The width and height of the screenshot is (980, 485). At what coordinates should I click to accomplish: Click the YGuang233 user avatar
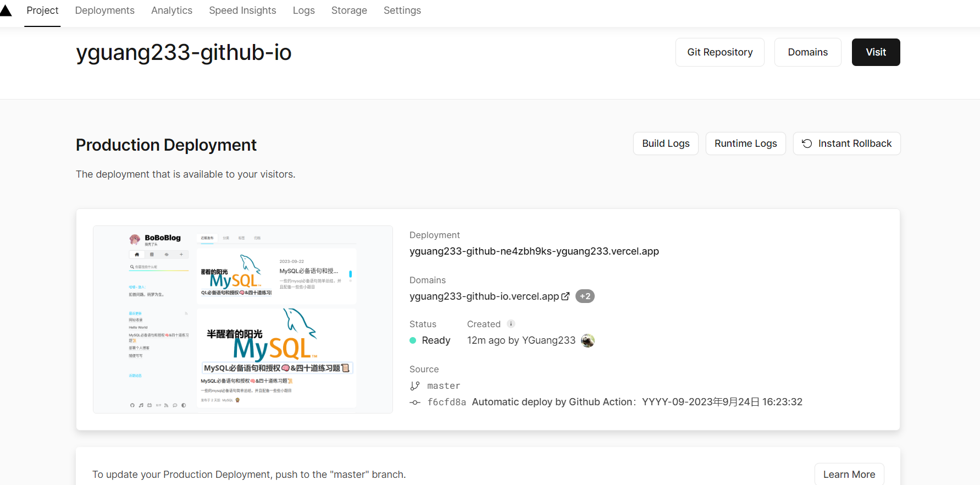[x=588, y=340]
